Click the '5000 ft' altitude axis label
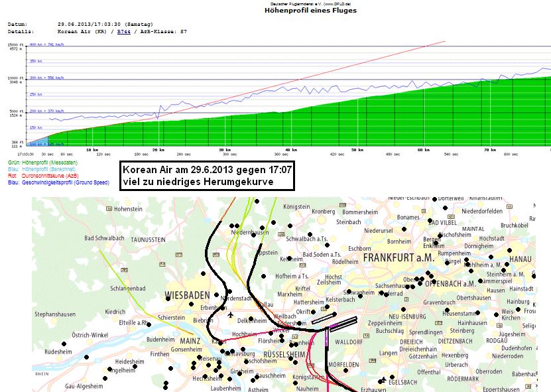The image size is (551, 392). tap(17, 111)
